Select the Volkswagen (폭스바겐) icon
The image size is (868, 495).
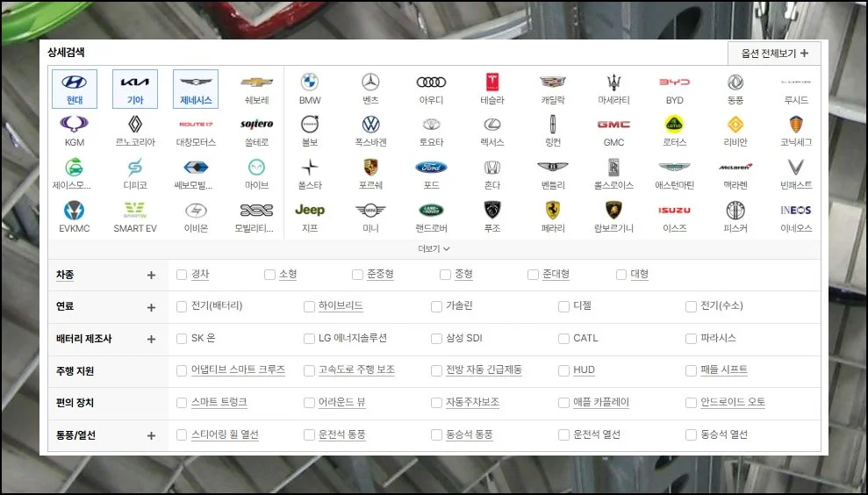[370, 125]
